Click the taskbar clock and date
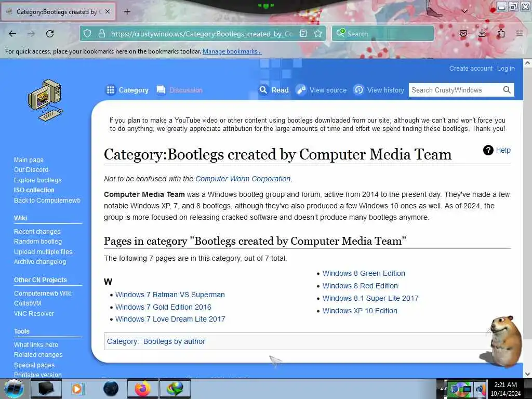This screenshot has width=532, height=399. coord(506,389)
